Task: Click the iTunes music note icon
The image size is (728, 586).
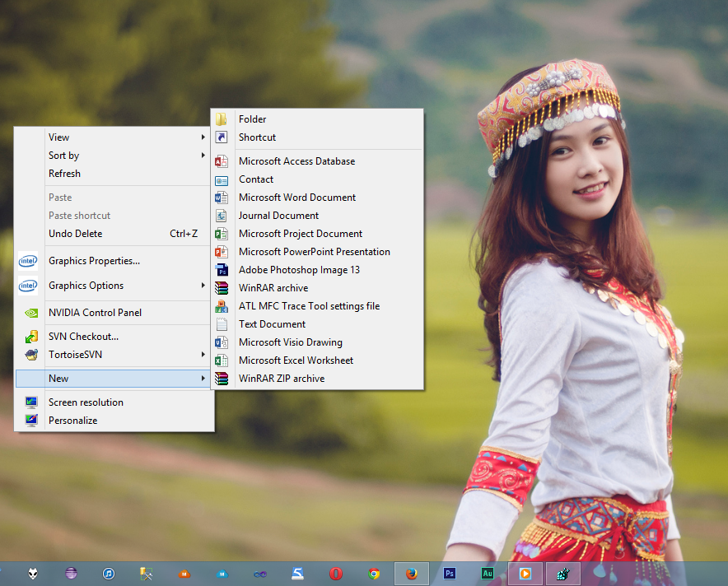Action: point(109,574)
